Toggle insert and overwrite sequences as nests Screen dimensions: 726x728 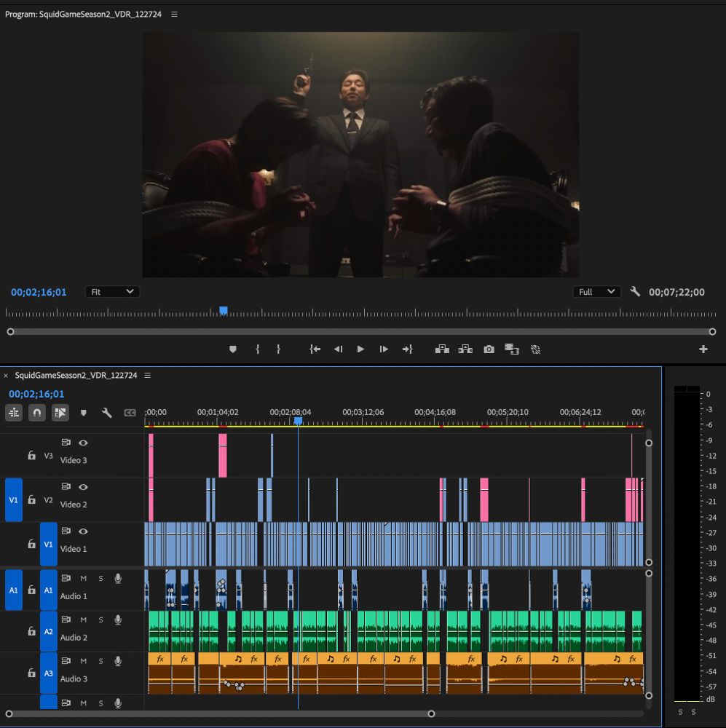point(14,412)
